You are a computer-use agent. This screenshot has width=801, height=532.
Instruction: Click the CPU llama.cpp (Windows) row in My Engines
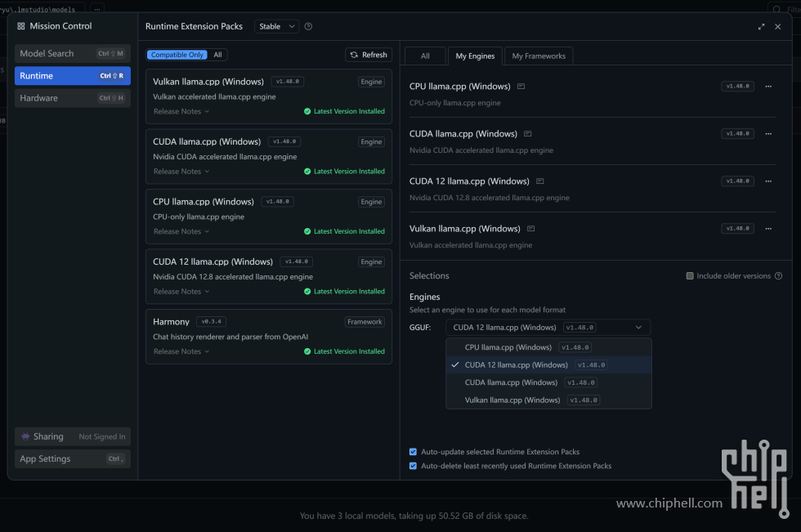pos(592,94)
